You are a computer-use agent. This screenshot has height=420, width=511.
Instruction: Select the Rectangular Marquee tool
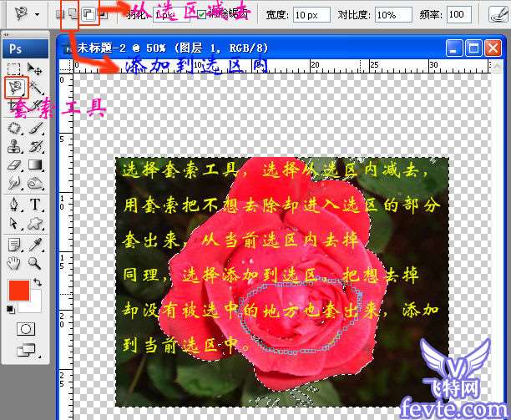click(x=13, y=68)
